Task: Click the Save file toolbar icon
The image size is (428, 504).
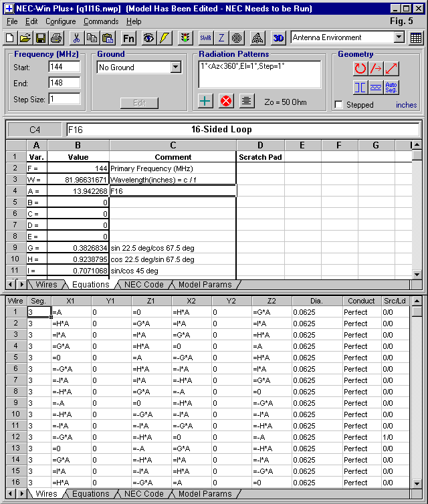Action: (x=41, y=37)
